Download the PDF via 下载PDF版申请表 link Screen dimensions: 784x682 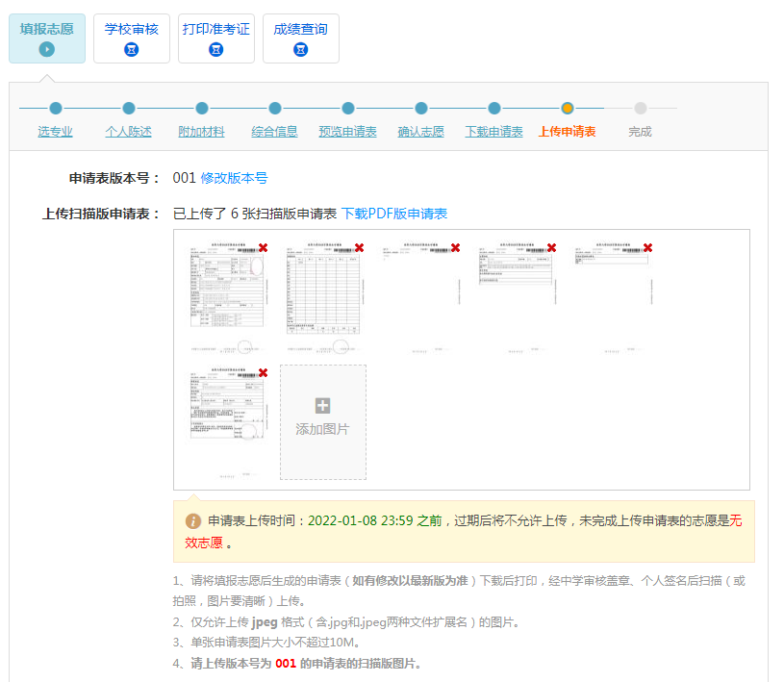(394, 214)
